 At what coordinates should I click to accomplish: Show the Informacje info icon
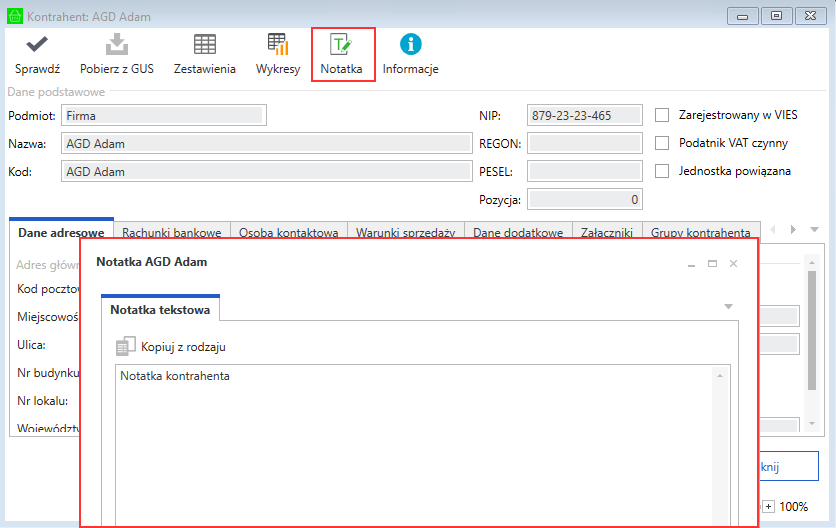(x=410, y=45)
